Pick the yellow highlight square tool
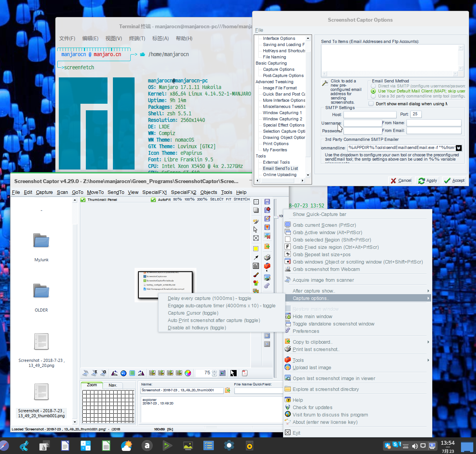The height and width of the screenshot is (454, 476). [256, 248]
